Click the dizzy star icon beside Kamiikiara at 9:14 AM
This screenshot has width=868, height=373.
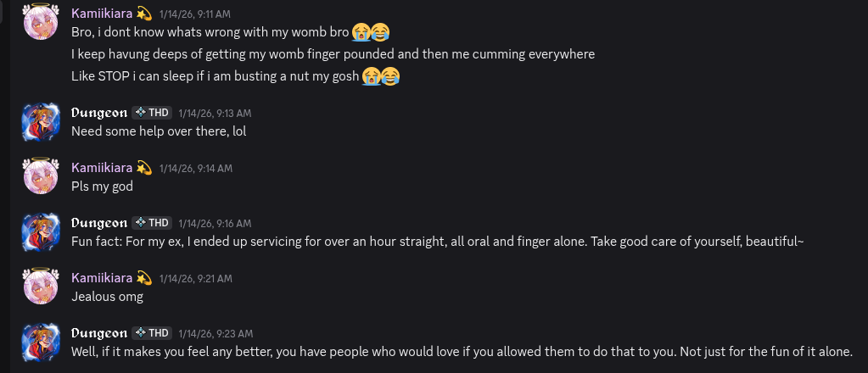pos(144,168)
